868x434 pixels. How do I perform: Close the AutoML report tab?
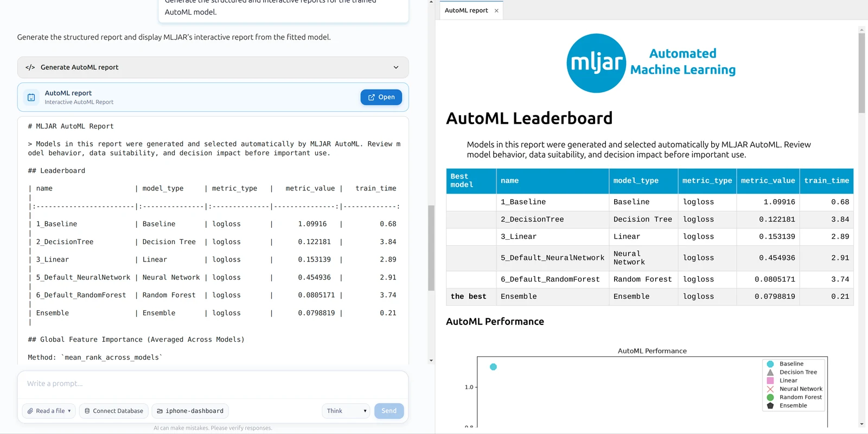[x=496, y=11]
